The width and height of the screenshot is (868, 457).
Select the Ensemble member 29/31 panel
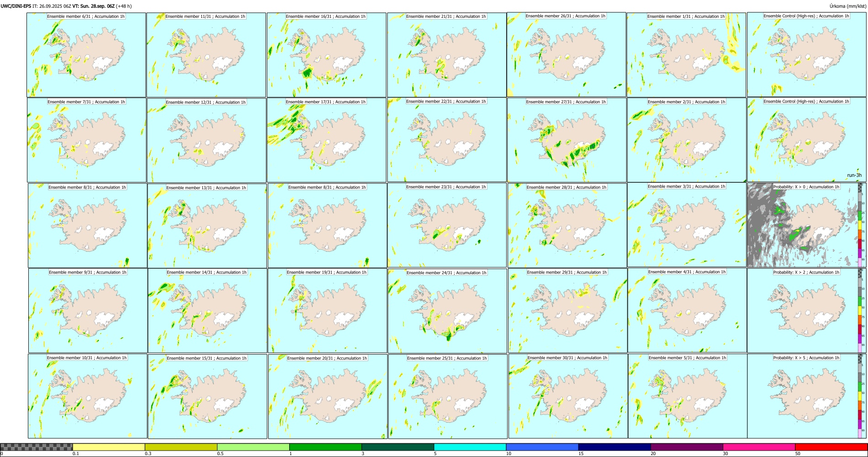(567, 311)
